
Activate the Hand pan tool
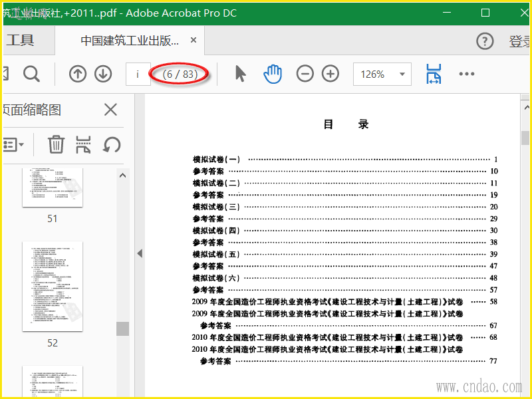coord(273,74)
